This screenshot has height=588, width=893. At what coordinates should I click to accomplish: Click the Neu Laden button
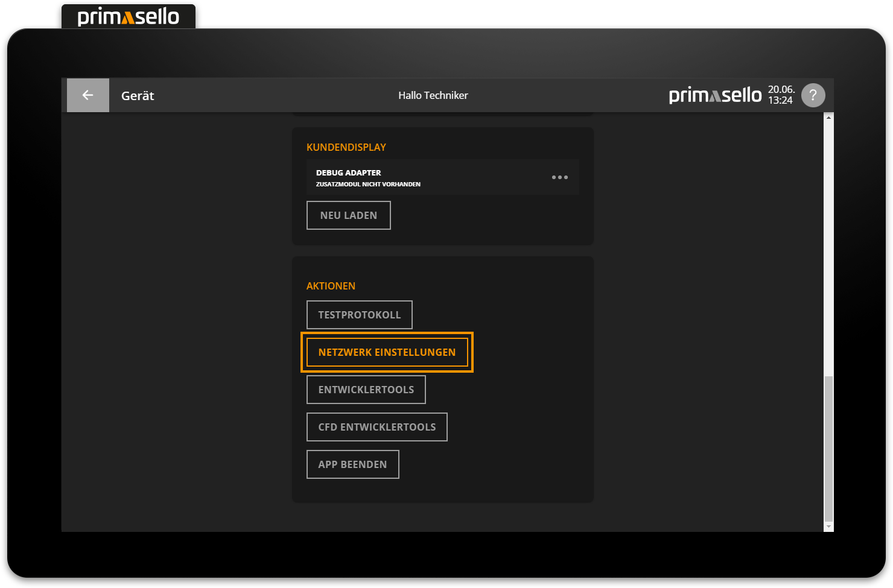click(x=348, y=215)
